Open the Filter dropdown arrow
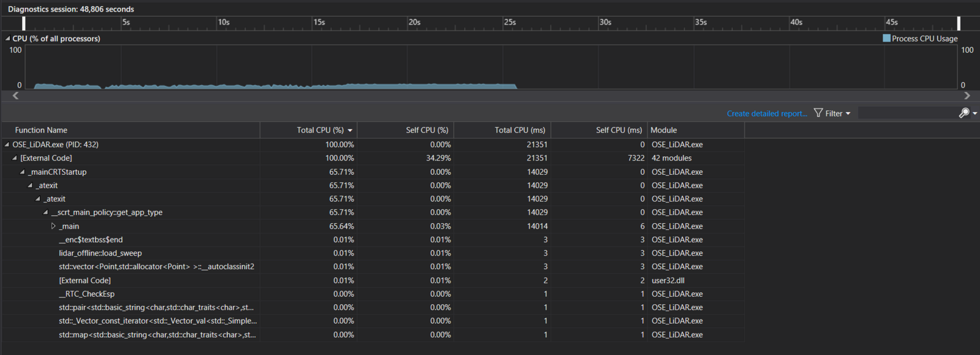Screen dimensions: 980x355 click(848, 113)
